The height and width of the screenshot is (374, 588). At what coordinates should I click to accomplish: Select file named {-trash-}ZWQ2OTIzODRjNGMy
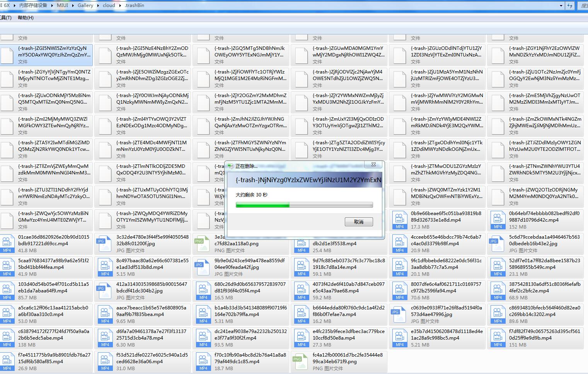click(544, 193)
